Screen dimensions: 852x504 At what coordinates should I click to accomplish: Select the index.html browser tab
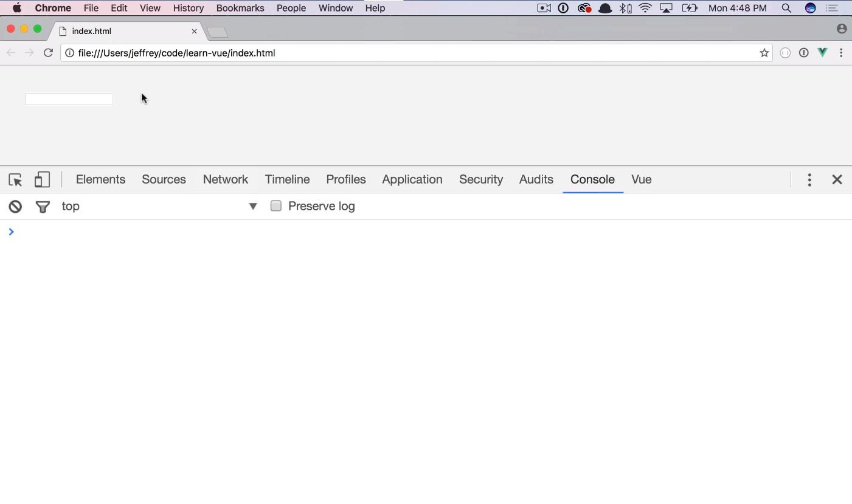pos(128,31)
